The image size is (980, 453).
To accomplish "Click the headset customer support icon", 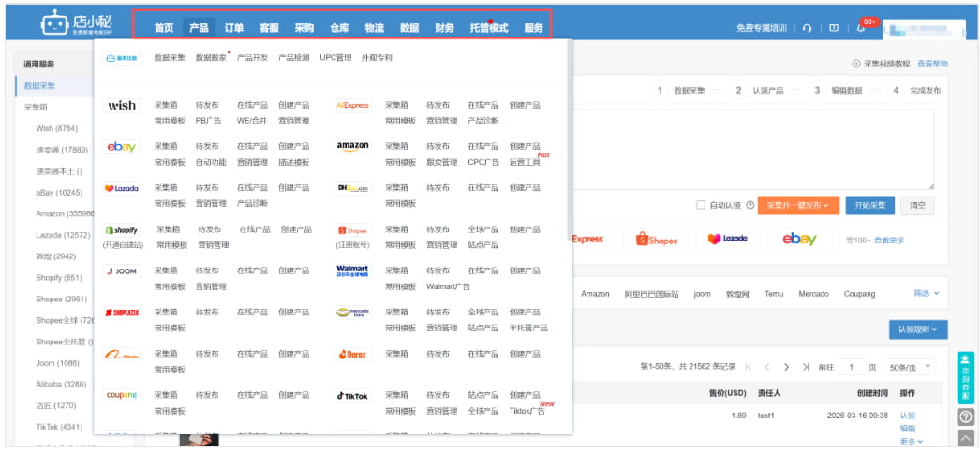I will 808,28.
